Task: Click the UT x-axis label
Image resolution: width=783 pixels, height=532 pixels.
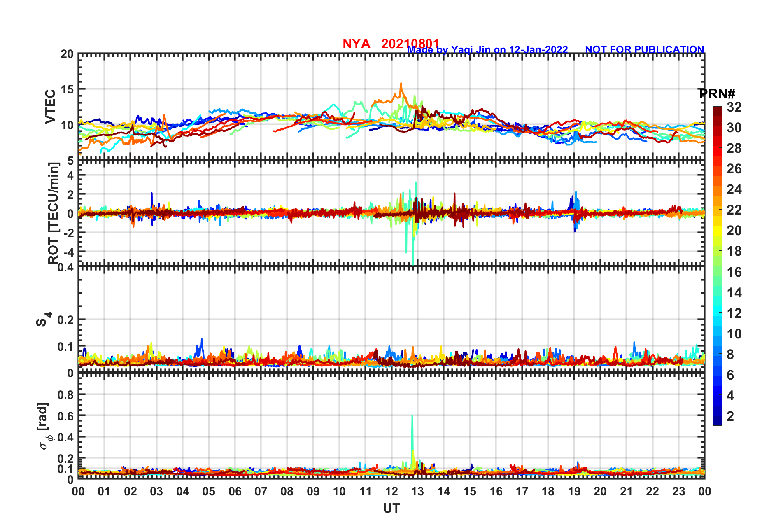Action: 391,509
